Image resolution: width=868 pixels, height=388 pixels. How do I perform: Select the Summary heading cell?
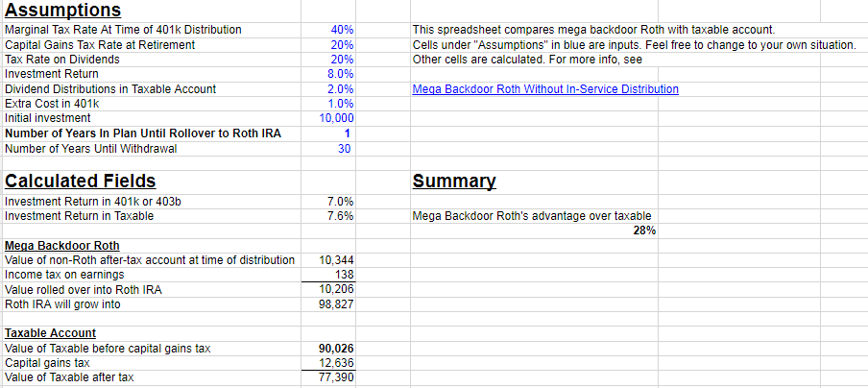pyautogui.click(x=454, y=181)
